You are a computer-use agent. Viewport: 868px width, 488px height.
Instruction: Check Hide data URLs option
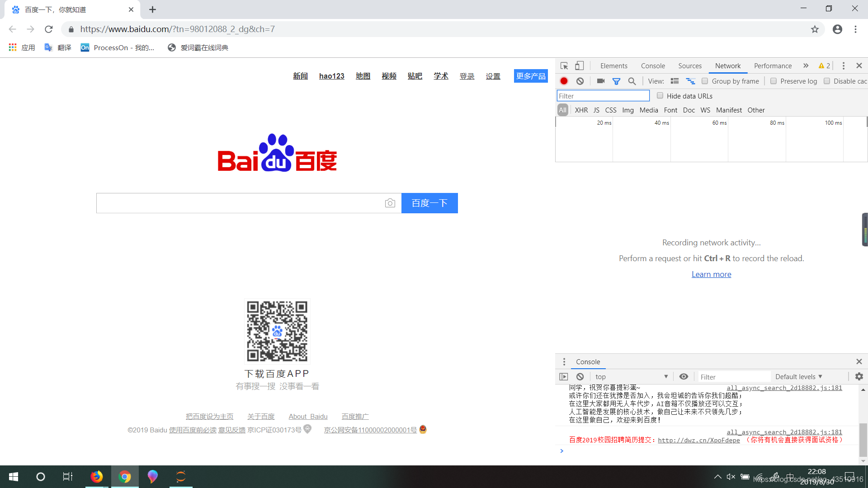(660, 96)
